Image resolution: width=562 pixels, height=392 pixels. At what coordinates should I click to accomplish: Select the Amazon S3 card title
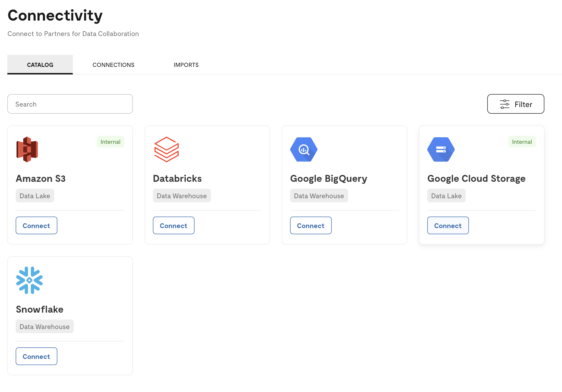[41, 179]
